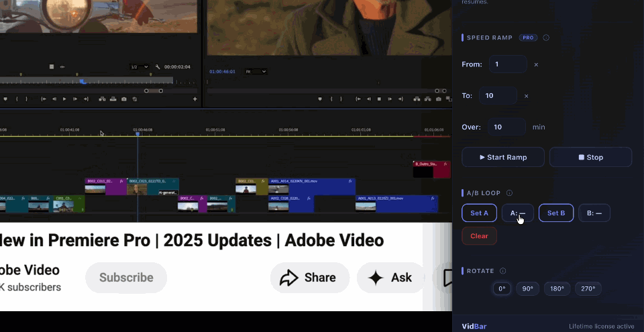The height and width of the screenshot is (332, 644).
Task: Open Source monitor button editor plus icon
Action: (x=195, y=99)
